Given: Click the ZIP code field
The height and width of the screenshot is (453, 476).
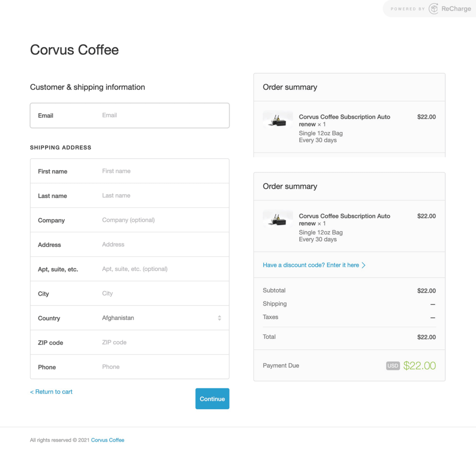Looking at the screenshot, I should coord(163,342).
